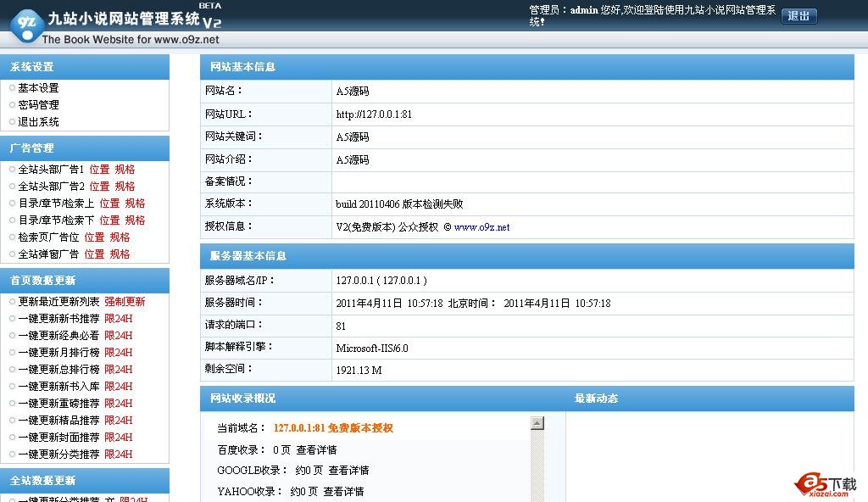Click the 广告管理 section header
Image resolution: width=868 pixels, height=502 pixels.
85,148
